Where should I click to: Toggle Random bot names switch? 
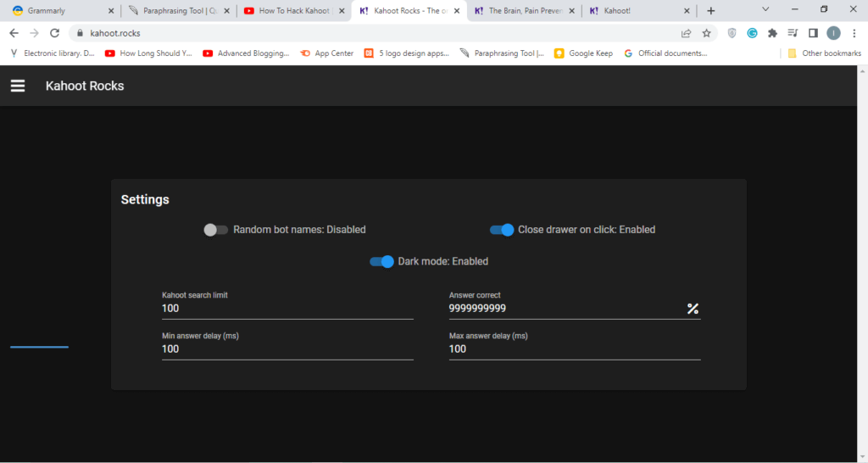pos(215,230)
